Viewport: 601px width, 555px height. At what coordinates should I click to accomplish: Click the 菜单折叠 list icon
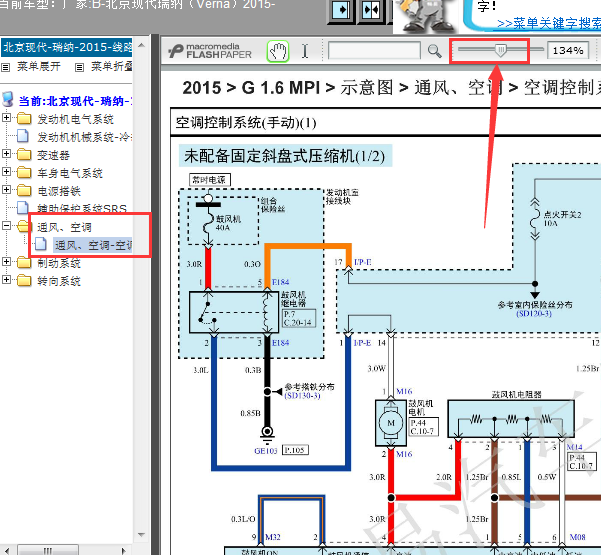[x=79, y=68]
